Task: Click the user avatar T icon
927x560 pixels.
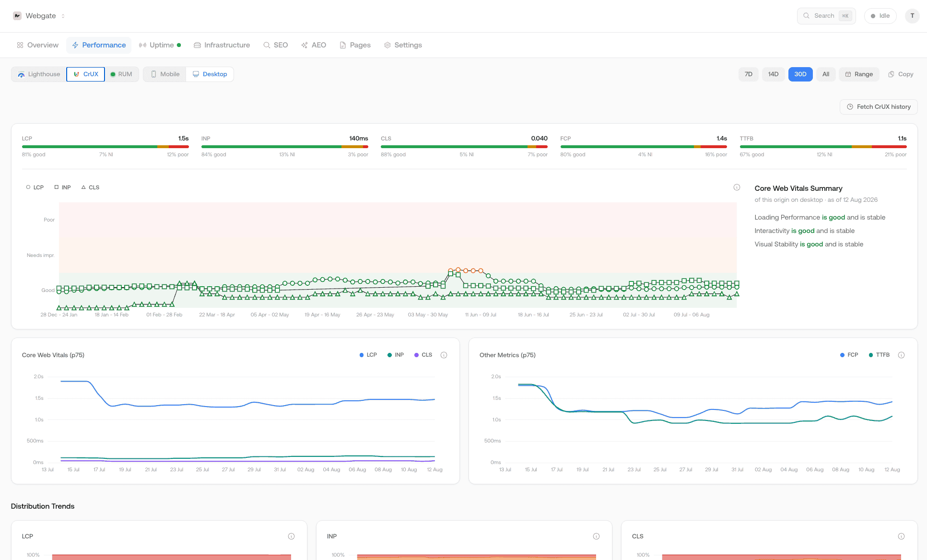Action: click(912, 16)
